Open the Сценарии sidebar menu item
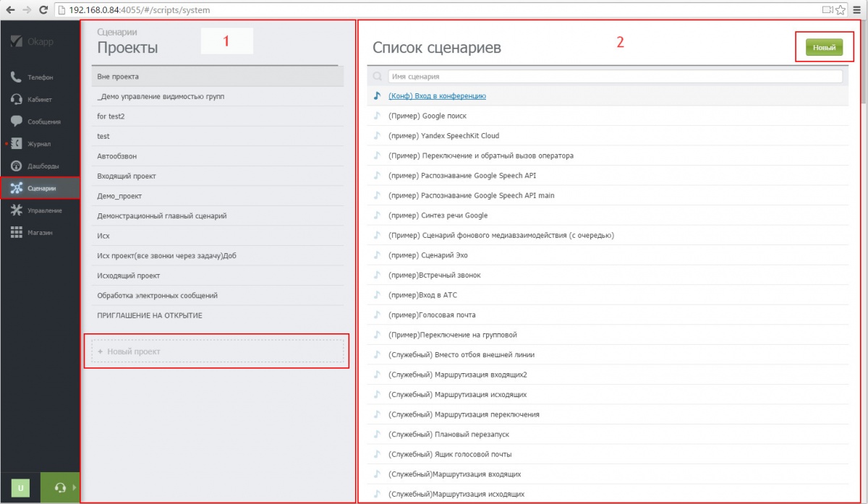This screenshot has height=504, width=868. (41, 188)
